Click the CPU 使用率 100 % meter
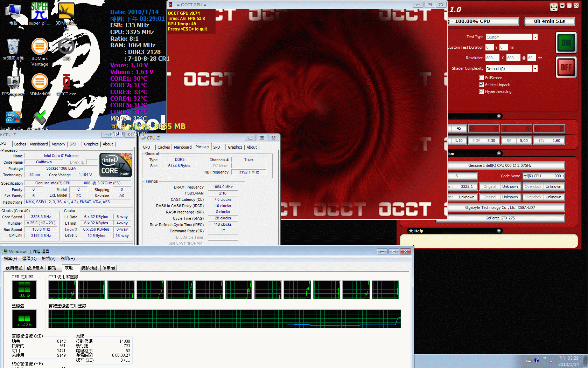The image size is (588, 368). pos(24,290)
